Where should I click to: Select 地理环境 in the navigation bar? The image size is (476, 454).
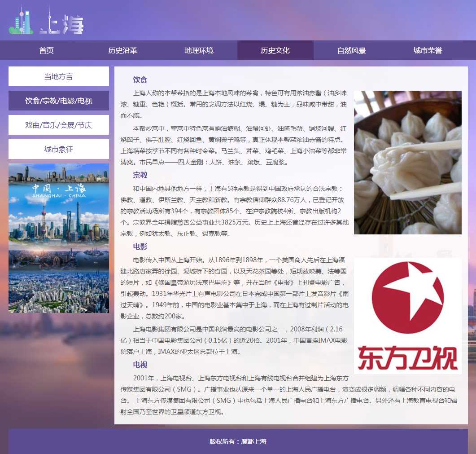199,50
